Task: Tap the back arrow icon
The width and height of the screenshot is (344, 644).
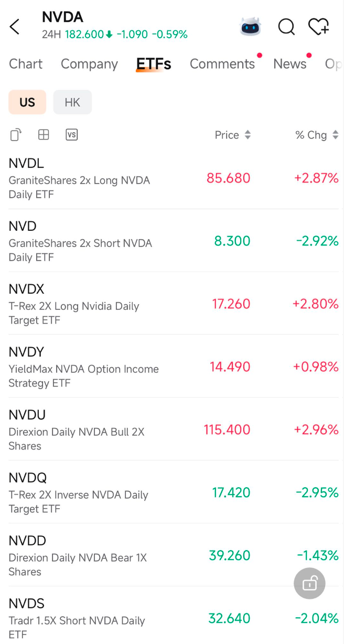Action: pyautogui.click(x=15, y=27)
